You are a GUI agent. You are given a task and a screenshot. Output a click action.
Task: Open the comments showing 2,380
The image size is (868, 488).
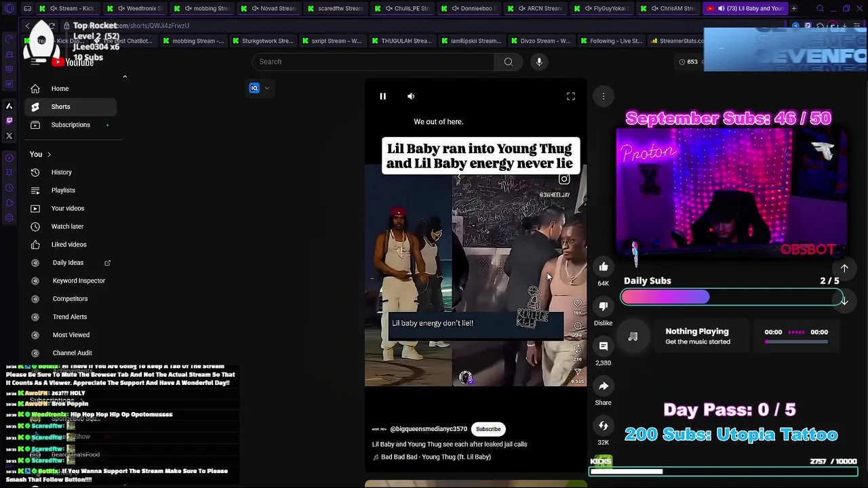604,346
